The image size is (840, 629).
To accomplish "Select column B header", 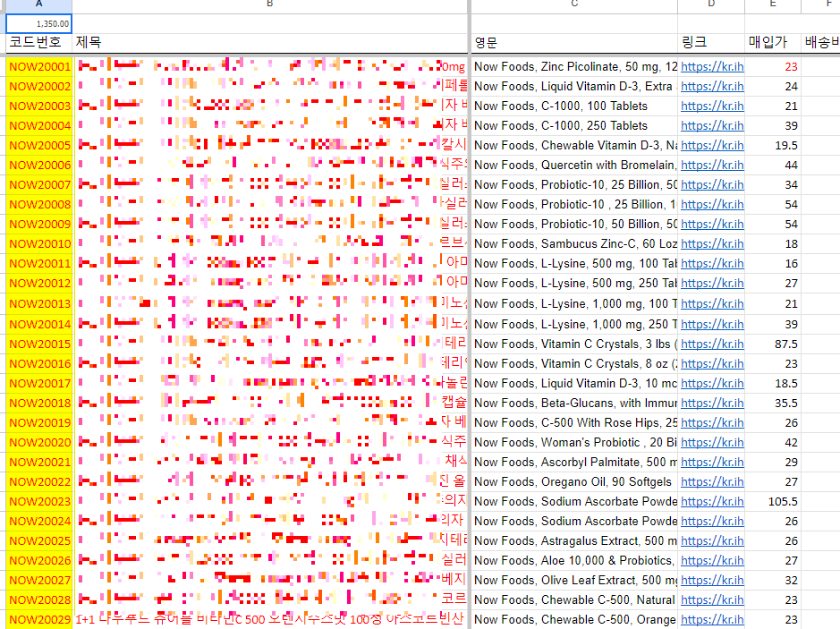I will (270, 4).
